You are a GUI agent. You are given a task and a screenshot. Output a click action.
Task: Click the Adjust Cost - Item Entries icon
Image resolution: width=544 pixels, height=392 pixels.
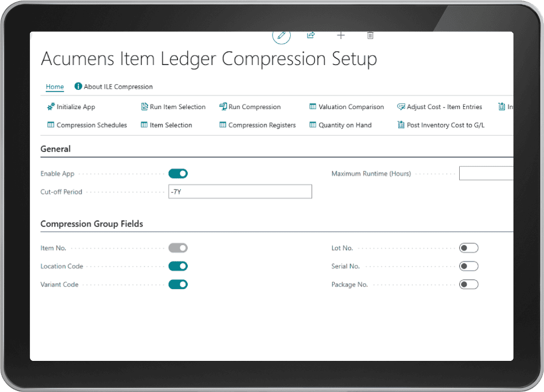click(x=401, y=106)
